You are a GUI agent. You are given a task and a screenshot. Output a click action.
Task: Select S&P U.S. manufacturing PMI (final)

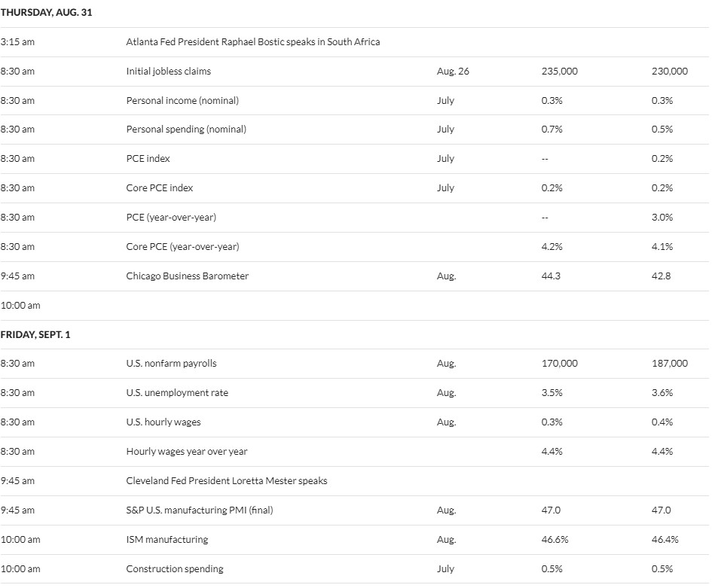point(199,510)
